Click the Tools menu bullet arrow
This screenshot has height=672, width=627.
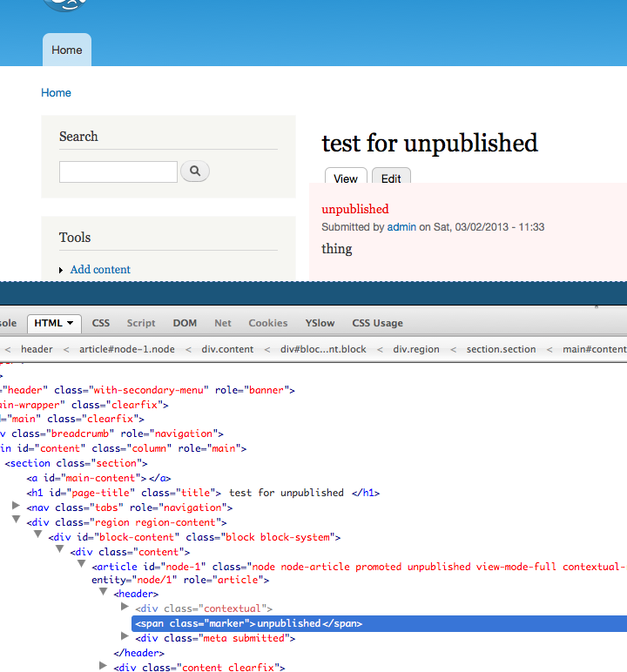tap(61, 270)
